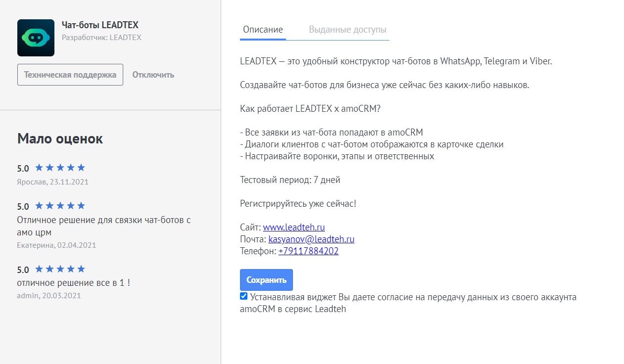The width and height of the screenshot is (624, 364).
Task: Click the review text about связки чат-ботов
Action: pos(103,220)
